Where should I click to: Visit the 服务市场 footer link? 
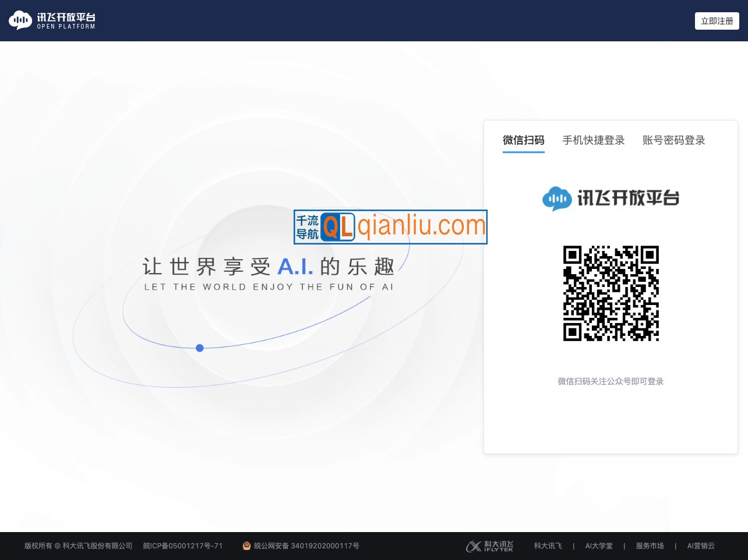pyautogui.click(x=650, y=546)
